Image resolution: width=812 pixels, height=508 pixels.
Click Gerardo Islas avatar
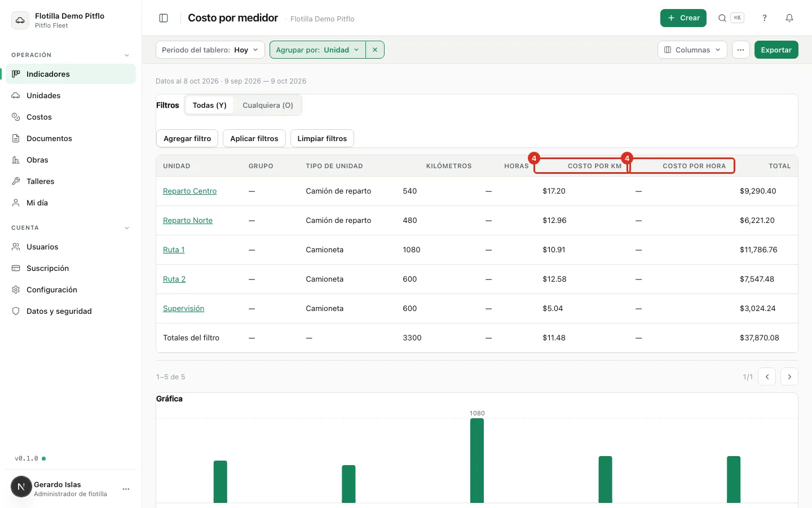pos(21,487)
